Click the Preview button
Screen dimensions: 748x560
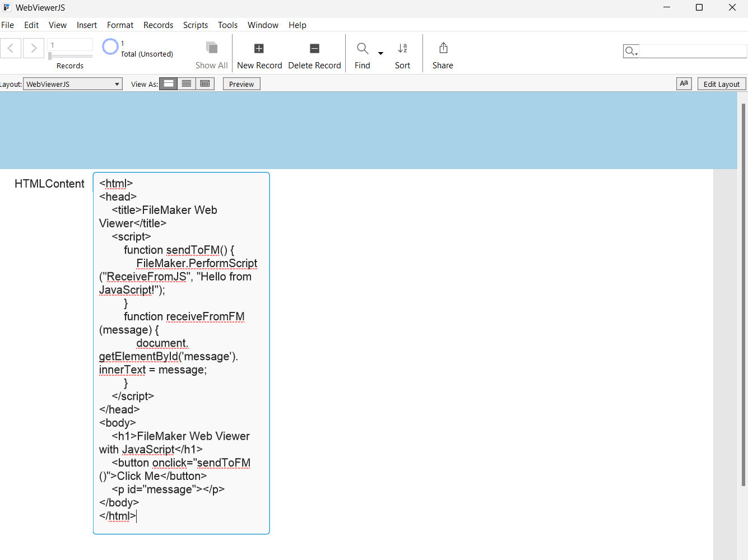241,84
